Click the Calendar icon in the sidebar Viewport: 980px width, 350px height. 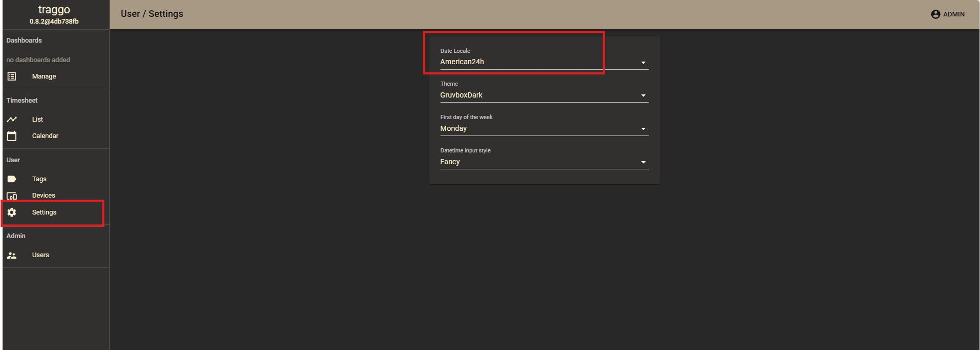pyautogui.click(x=12, y=136)
